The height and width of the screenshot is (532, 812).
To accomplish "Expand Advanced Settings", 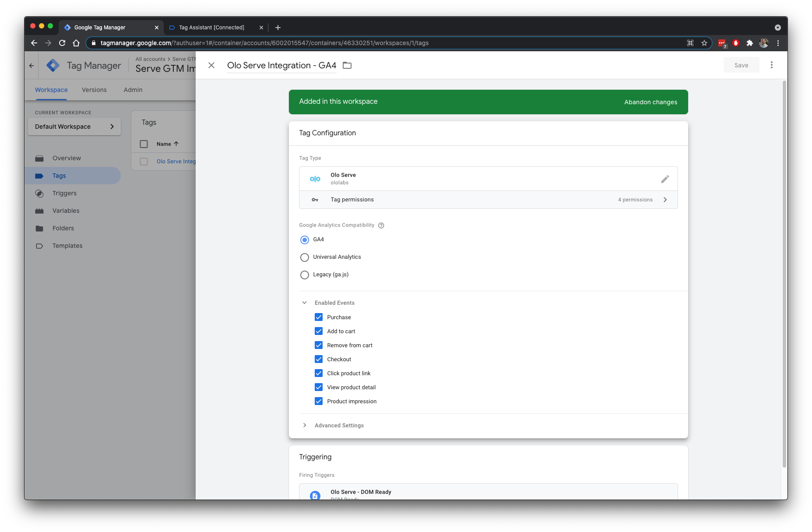I will [305, 425].
